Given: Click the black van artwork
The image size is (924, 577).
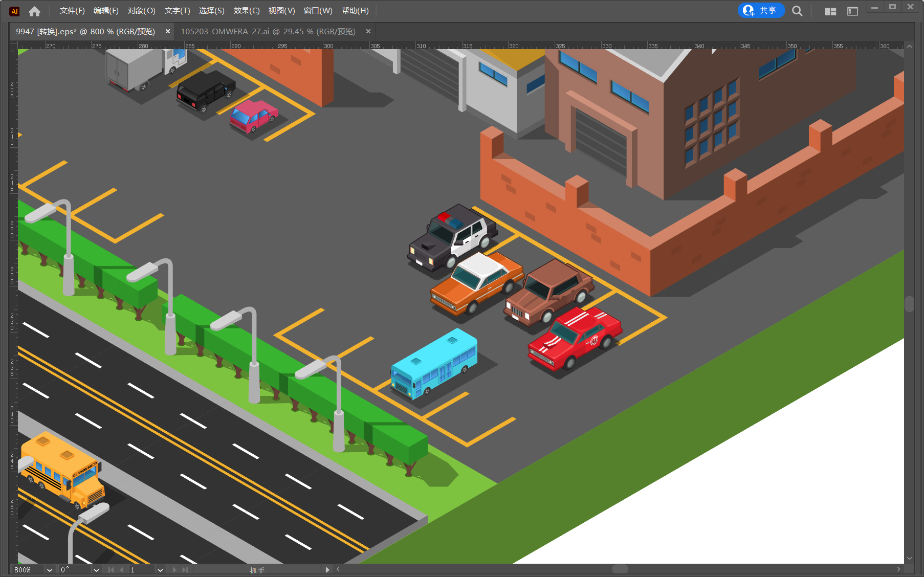Looking at the screenshot, I should point(206,91).
